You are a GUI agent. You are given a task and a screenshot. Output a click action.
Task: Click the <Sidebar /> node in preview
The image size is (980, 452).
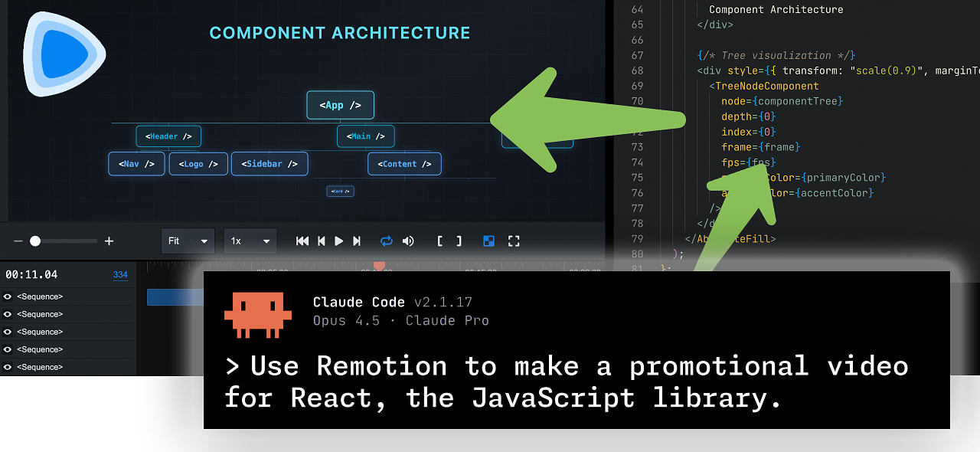pyautogui.click(x=269, y=164)
